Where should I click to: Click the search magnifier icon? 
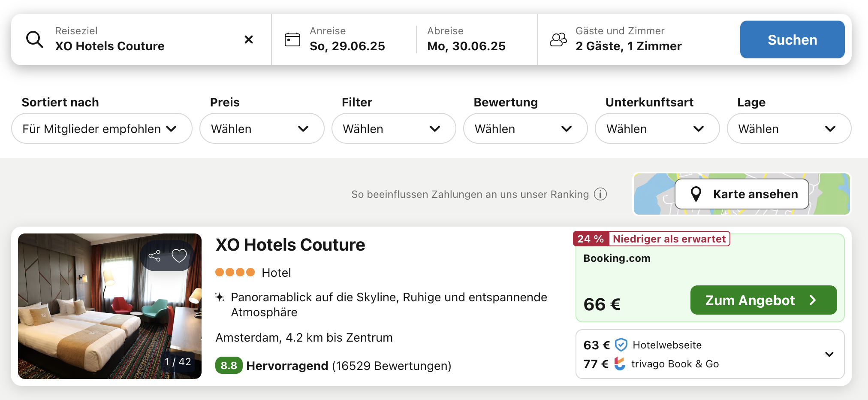[x=35, y=39]
